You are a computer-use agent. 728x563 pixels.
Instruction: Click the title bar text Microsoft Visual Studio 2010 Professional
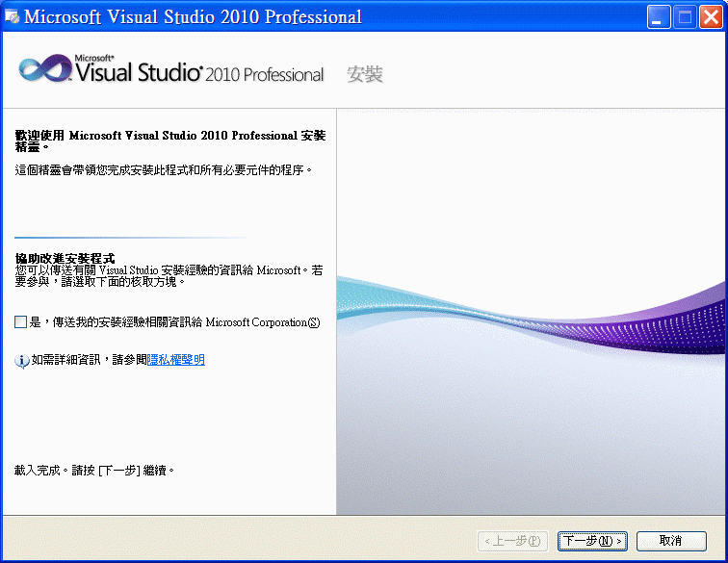click(193, 16)
